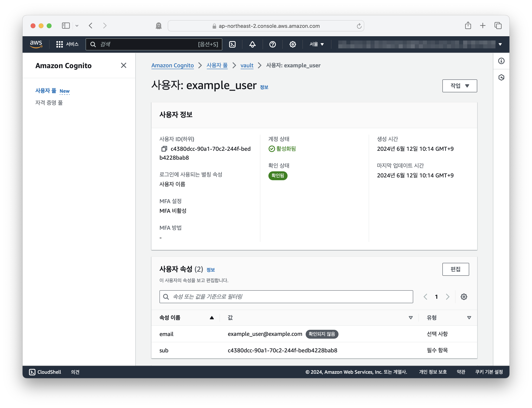Click the attribute filter search field

point(286,297)
